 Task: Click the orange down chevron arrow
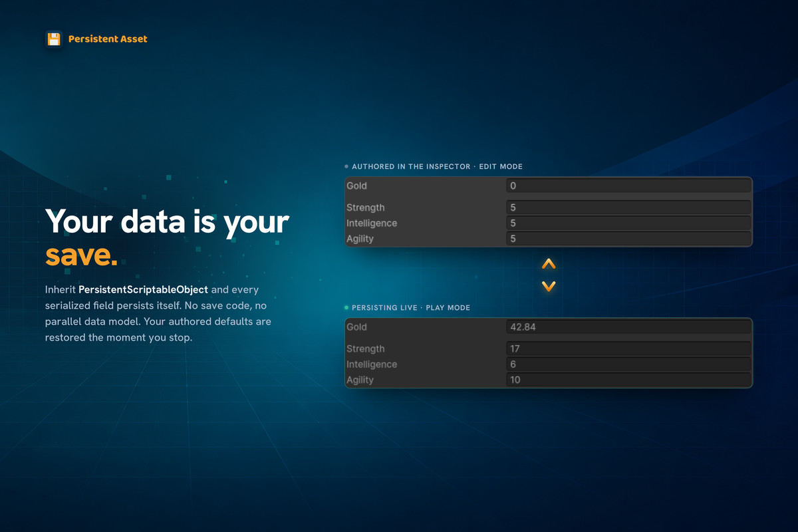[549, 287]
